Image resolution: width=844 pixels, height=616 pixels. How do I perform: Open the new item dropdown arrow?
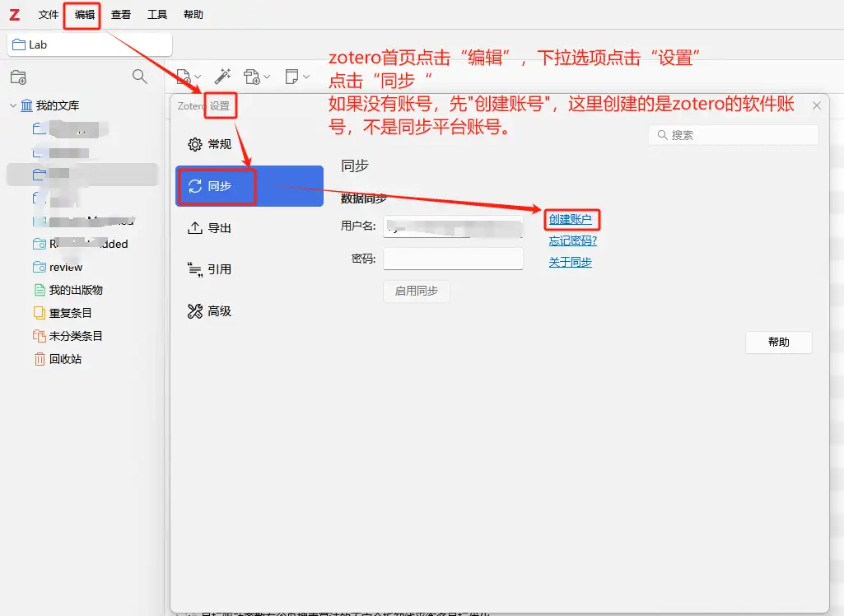198,77
